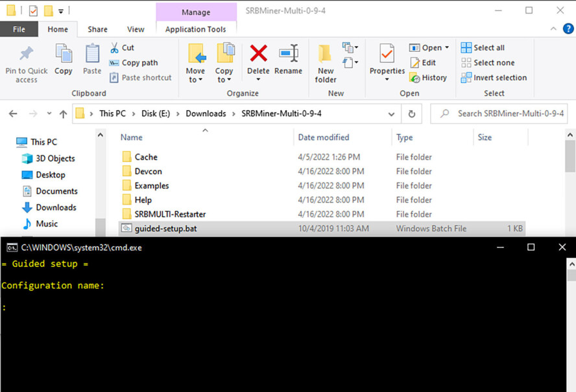Click the Properties checkmark icon
Viewport: 576px width, 392px height.
click(387, 54)
